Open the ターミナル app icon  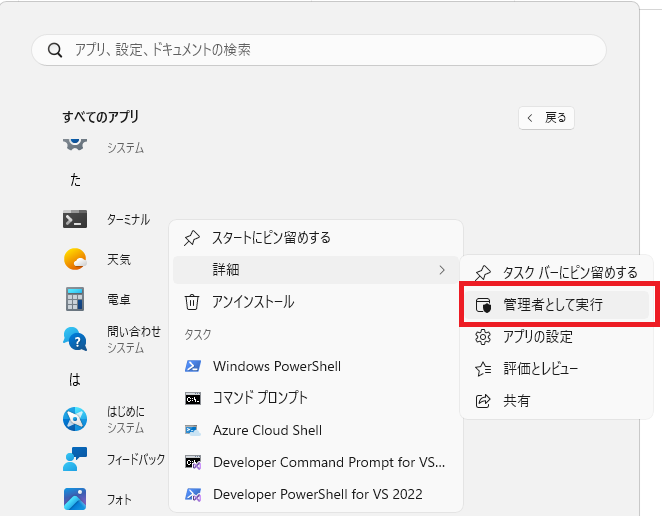coord(75,219)
